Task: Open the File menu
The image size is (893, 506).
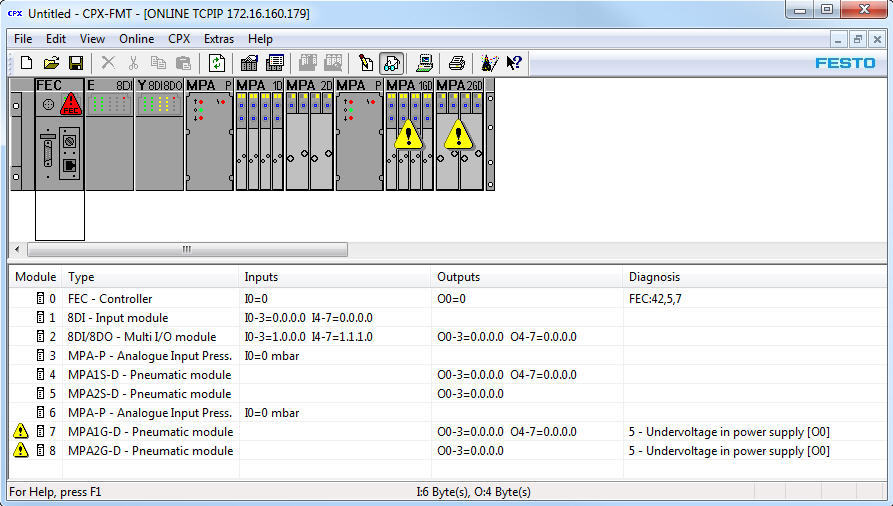Action: point(23,39)
